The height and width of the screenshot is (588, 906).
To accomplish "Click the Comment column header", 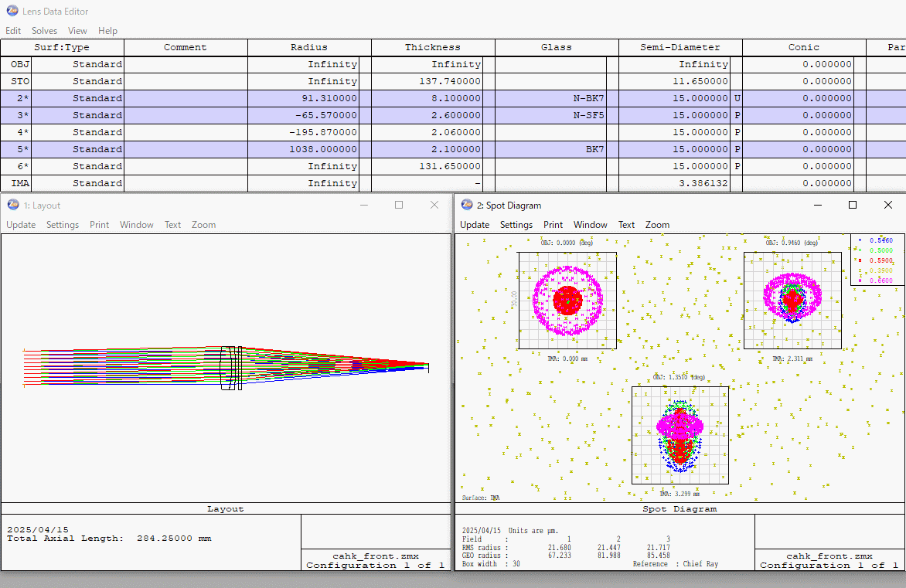I will pyautogui.click(x=186, y=47).
